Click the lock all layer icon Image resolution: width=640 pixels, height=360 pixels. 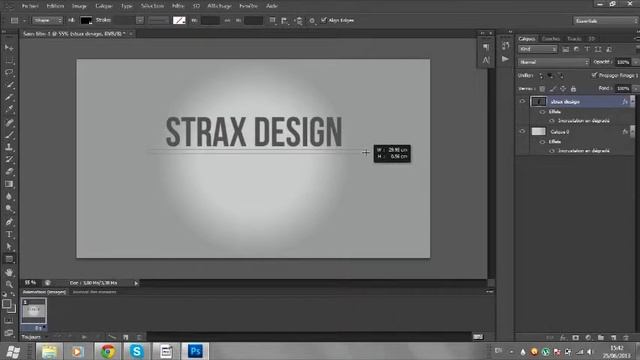pyautogui.click(x=573, y=89)
